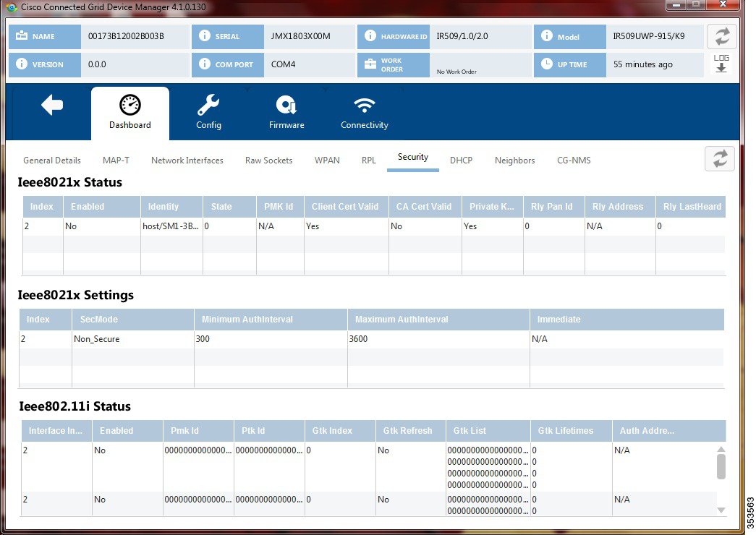Click the PMK Id column header in Ieee8021x Status
Viewport: 756px width, 535px height.
coord(280,207)
